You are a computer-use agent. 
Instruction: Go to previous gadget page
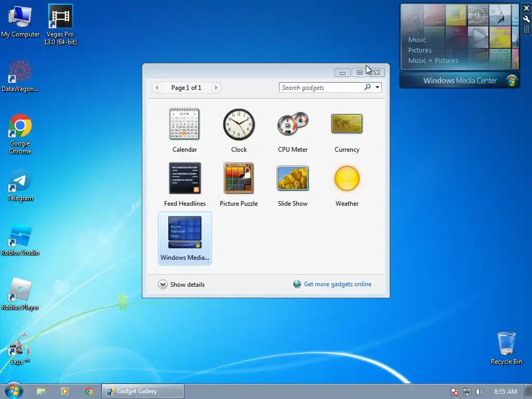[156, 87]
